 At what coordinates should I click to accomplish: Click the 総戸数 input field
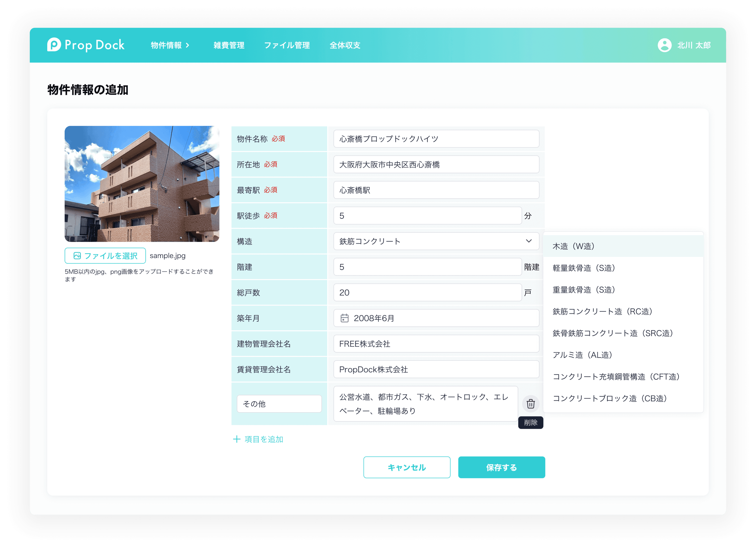[427, 293]
